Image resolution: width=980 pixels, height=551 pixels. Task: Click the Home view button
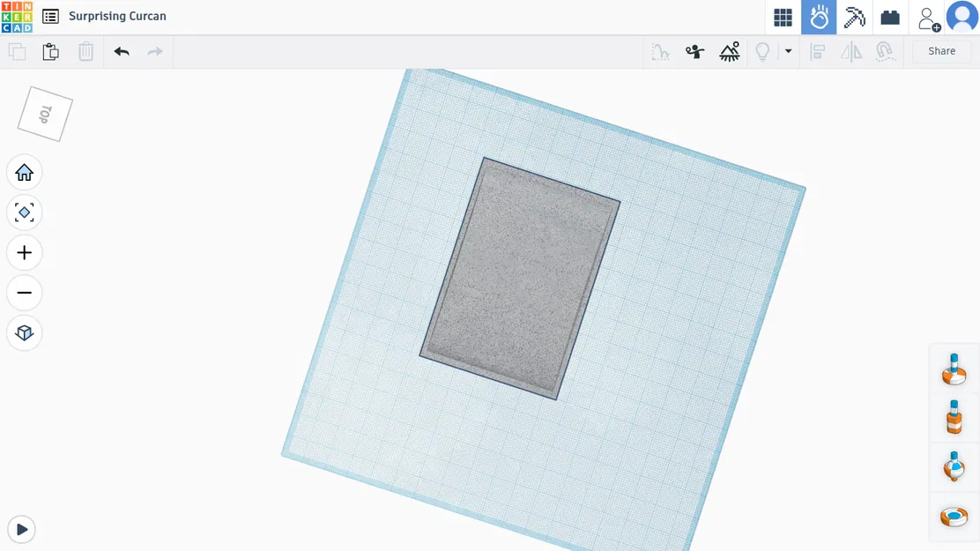click(x=25, y=172)
